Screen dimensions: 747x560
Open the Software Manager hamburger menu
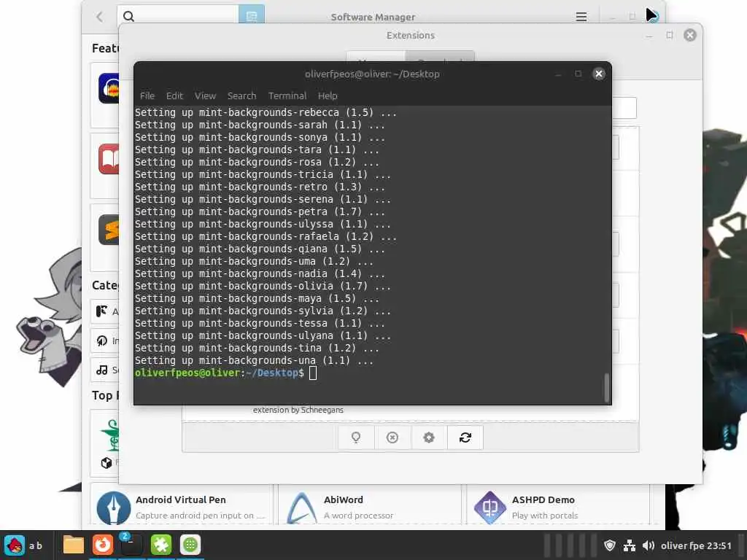click(581, 17)
